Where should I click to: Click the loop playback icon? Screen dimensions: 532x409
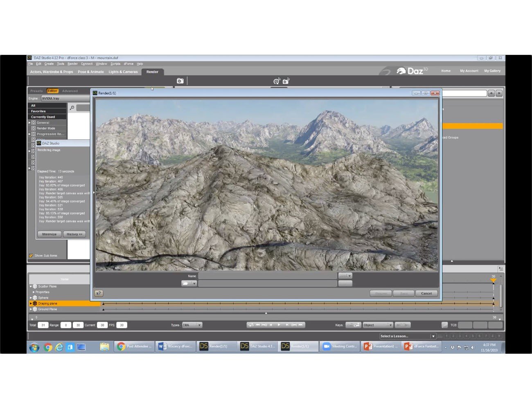click(250, 325)
